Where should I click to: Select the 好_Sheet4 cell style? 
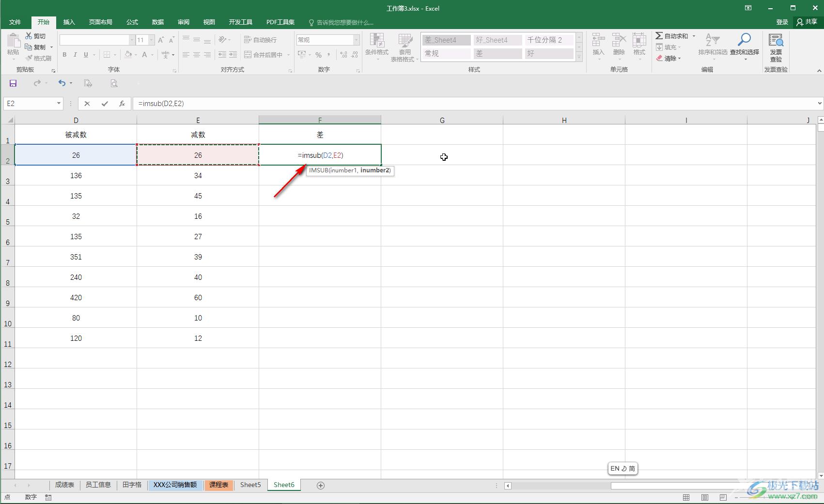point(497,40)
